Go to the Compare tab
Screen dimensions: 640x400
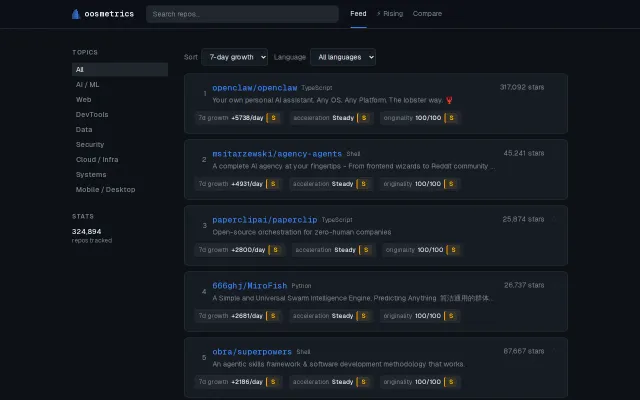(427, 14)
